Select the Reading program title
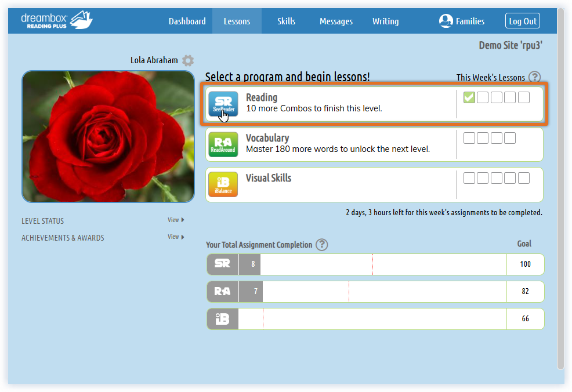572x392 pixels. (x=262, y=97)
